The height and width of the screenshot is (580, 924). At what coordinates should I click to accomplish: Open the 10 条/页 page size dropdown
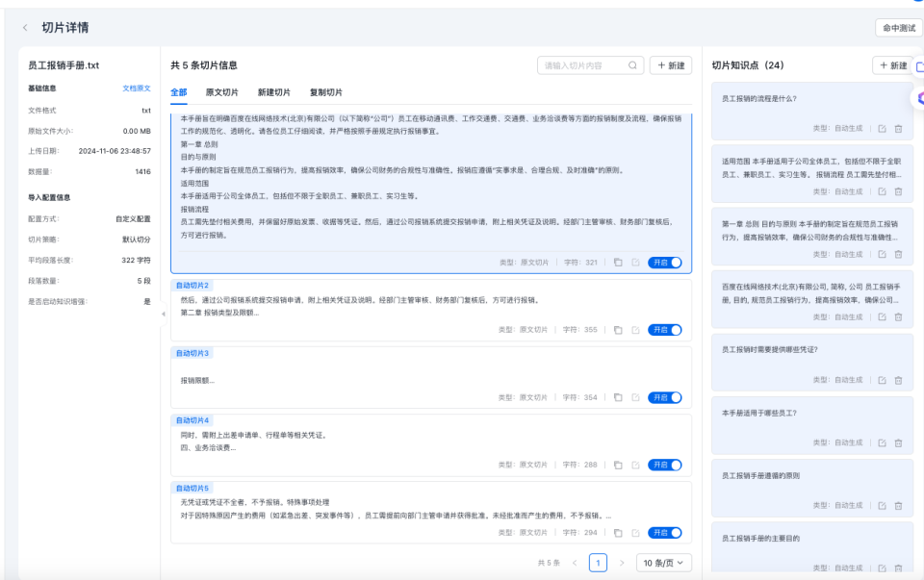coord(663,563)
